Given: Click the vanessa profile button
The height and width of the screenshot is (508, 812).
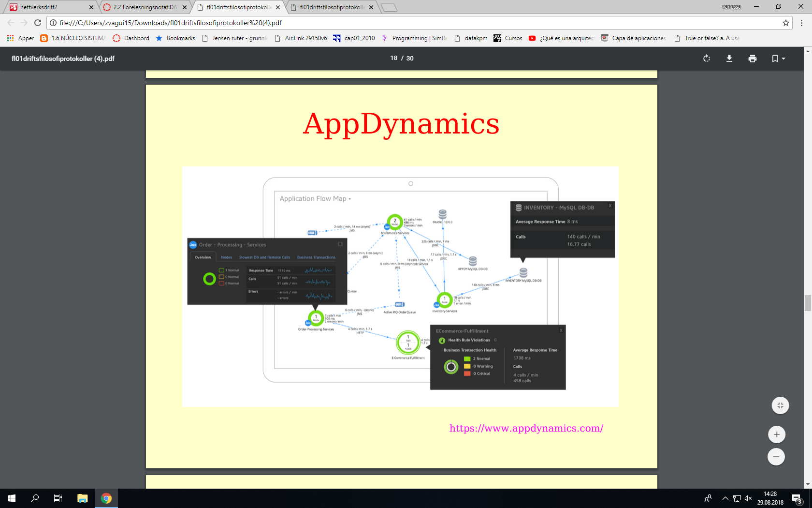Looking at the screenshot, I should [x=731, y=7].
